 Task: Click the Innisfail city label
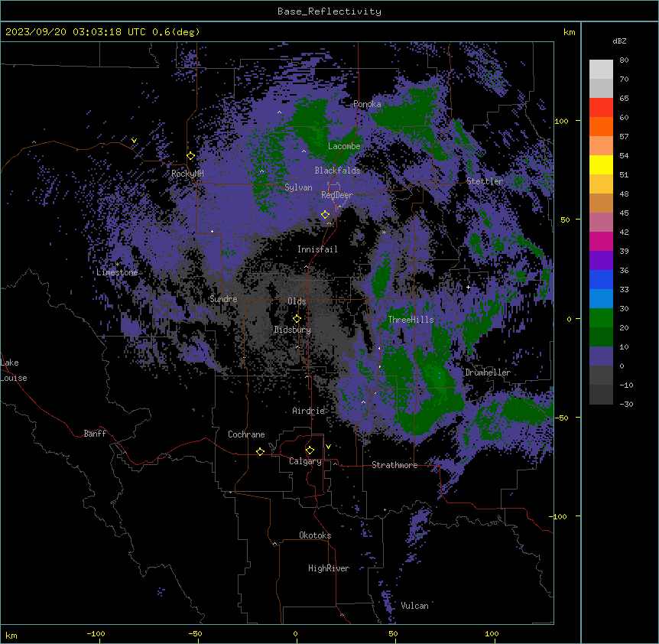click(317, 249)
